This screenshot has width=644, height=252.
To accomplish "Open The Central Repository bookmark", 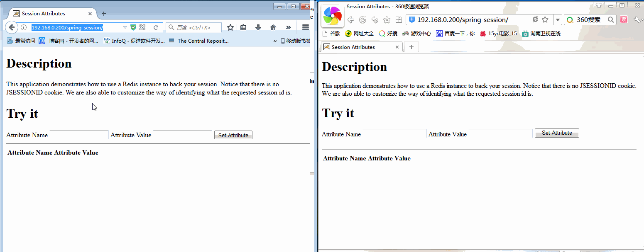I will coord(199,41).
